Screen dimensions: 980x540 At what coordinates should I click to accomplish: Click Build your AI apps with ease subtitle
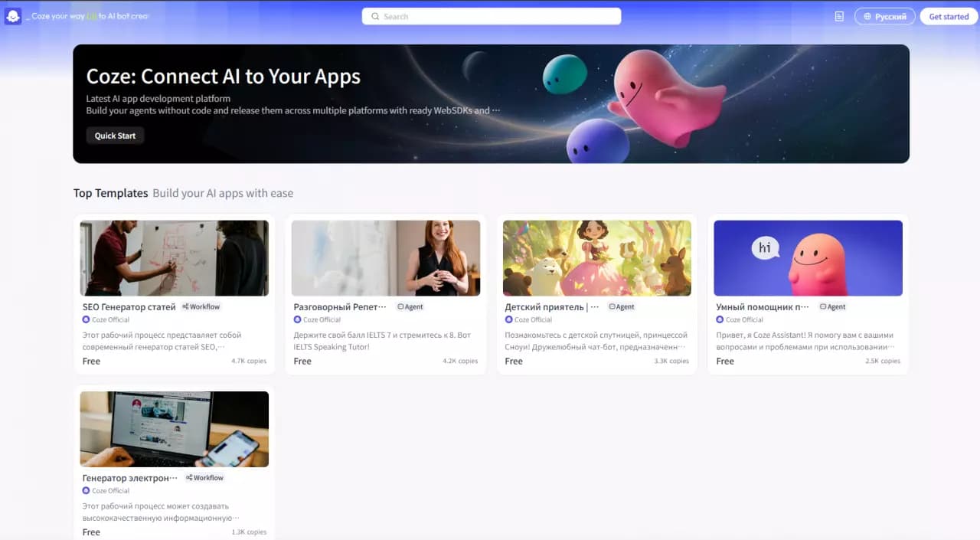(223, 193)
